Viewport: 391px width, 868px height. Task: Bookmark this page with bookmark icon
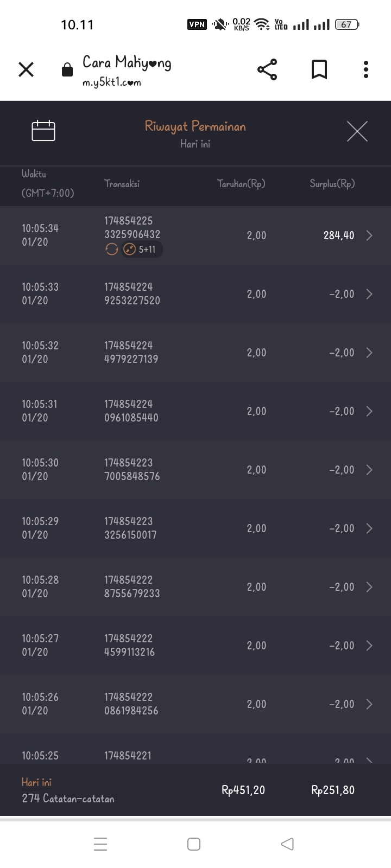(x=319, y=69)
